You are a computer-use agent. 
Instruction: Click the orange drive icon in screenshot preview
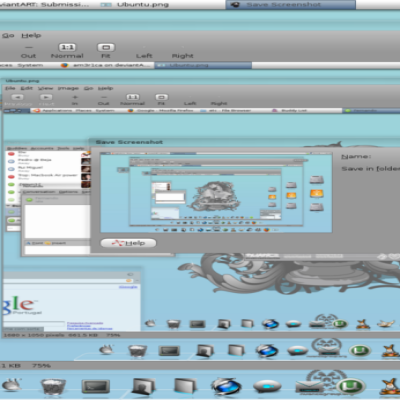(316, 193)
